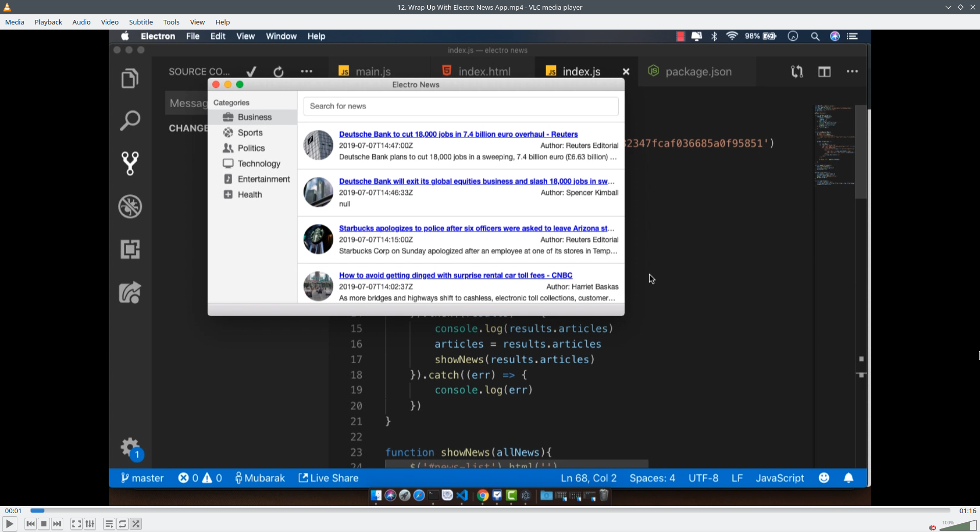Viewport: 980px width, 532px height.
Task: Open the Apple menu
Action: (125, 36)
